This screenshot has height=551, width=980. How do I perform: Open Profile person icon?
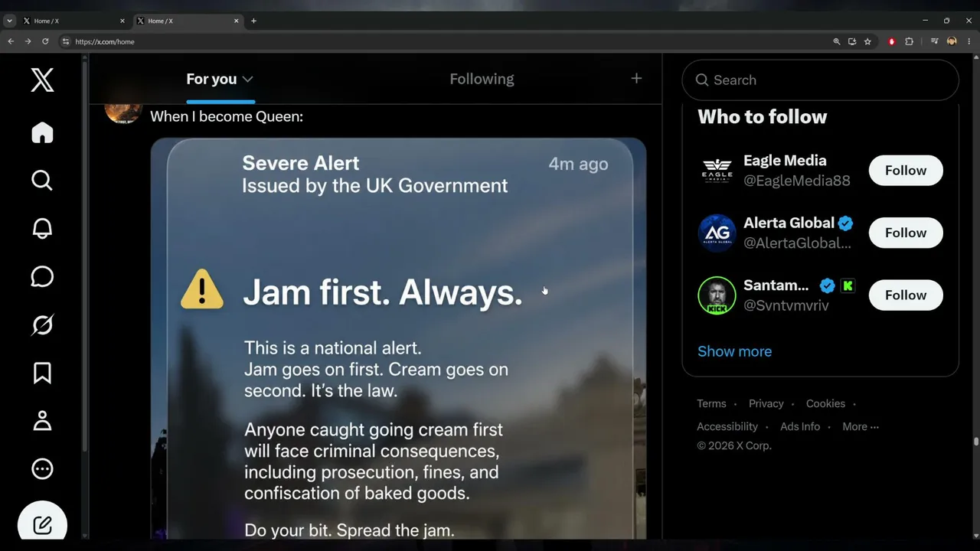click(x=42, y=421)
